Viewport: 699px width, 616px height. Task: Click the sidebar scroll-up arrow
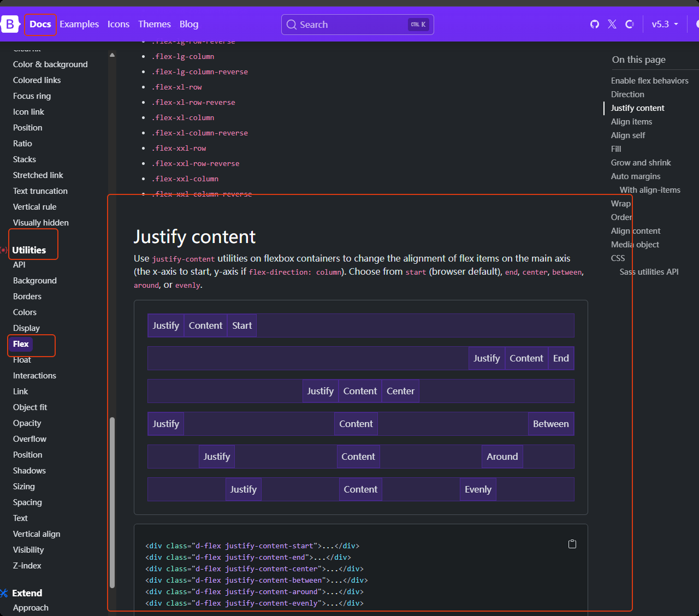tap(112, 55)
